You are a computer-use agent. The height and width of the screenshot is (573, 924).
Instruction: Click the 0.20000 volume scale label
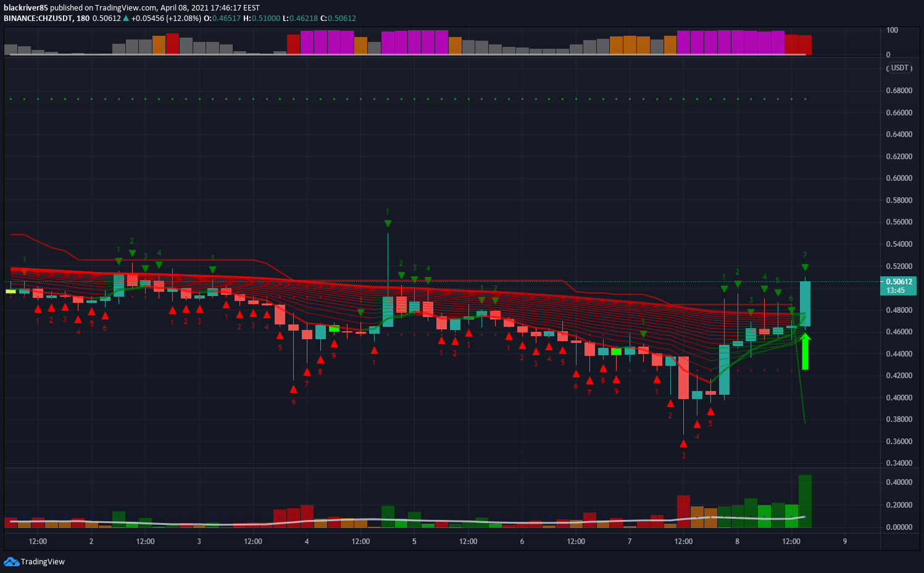click(x=899, y=505)
